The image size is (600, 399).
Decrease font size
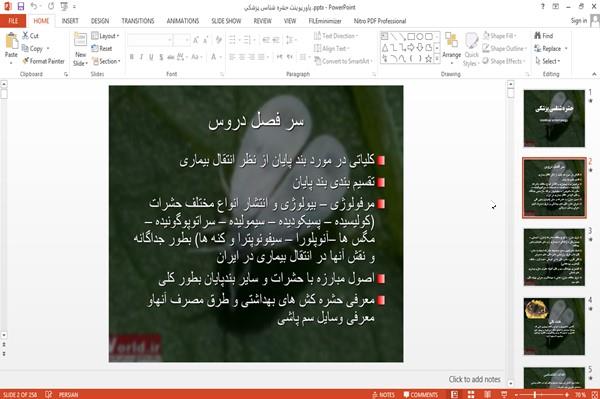(206, 40)
